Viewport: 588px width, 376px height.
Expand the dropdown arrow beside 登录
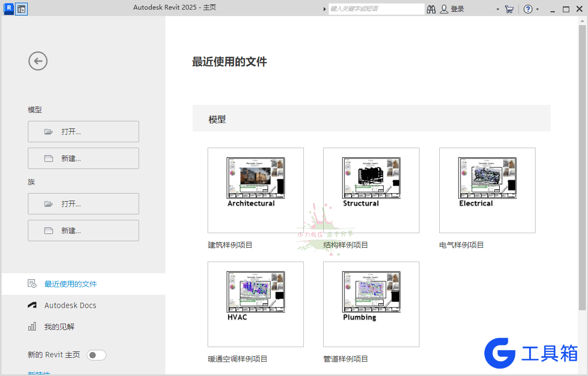[498, 10]
